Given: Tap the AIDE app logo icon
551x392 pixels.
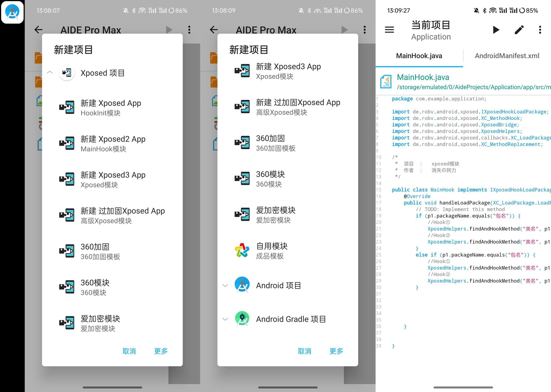Looking at the screenshot, I should tap(12, 12).
